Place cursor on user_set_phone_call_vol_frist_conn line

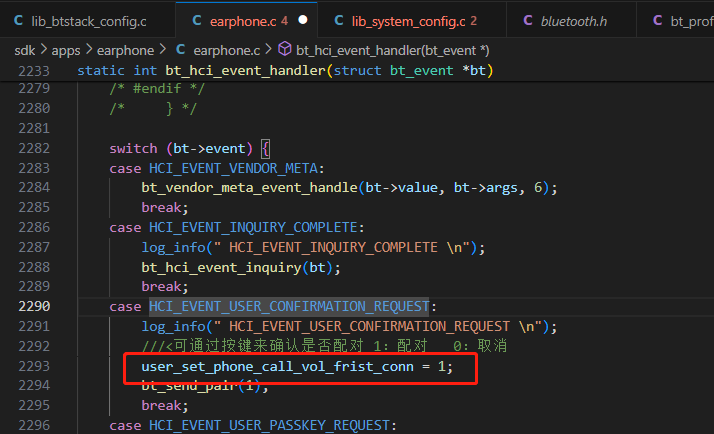click(x=297, y=367)
